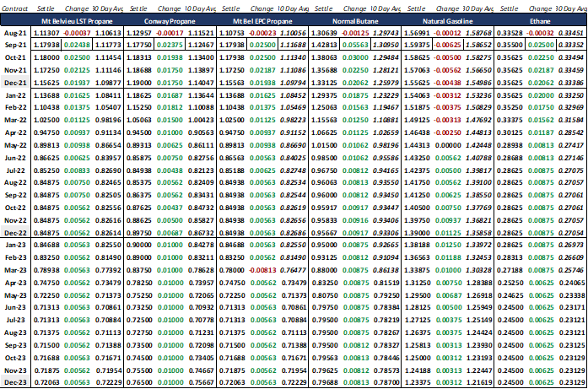The image size is (588, 389).
Task: Select Mar-23 Ethane settle 0.27188
Action: pos(510,270)
